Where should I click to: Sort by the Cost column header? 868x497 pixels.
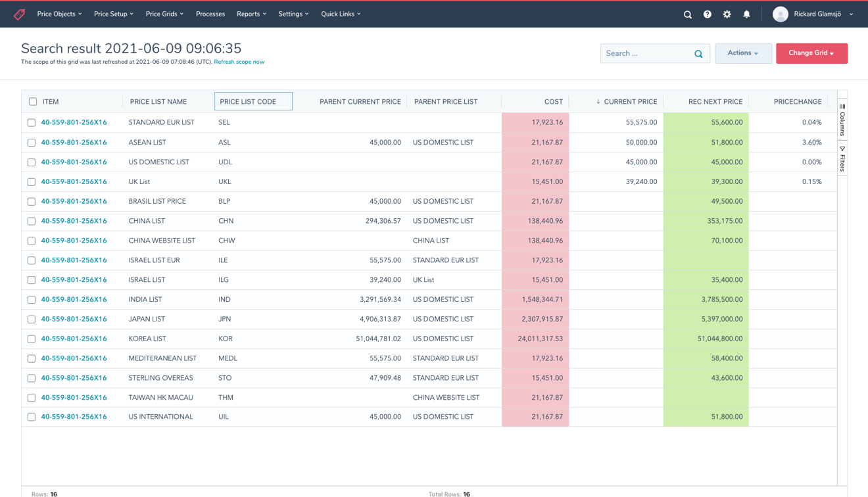tap(554, 102)
